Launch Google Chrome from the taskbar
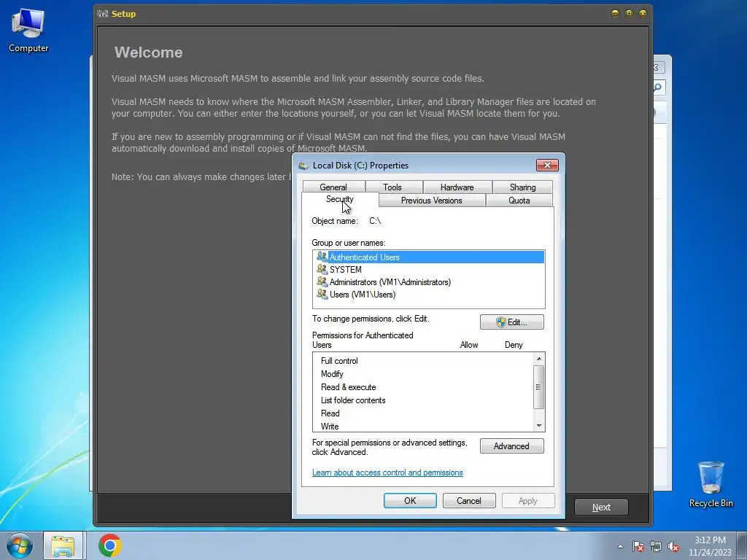 point(110,545)
